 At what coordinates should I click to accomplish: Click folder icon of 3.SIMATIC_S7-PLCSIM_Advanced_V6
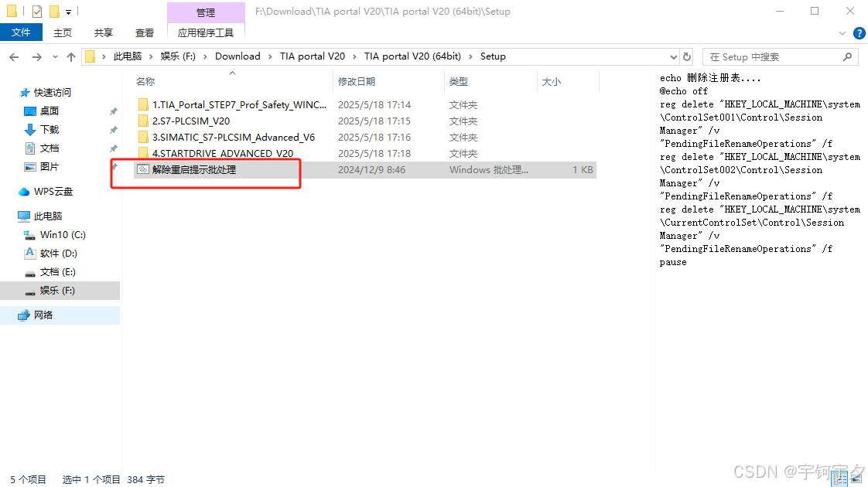click(x=143, y=138)
